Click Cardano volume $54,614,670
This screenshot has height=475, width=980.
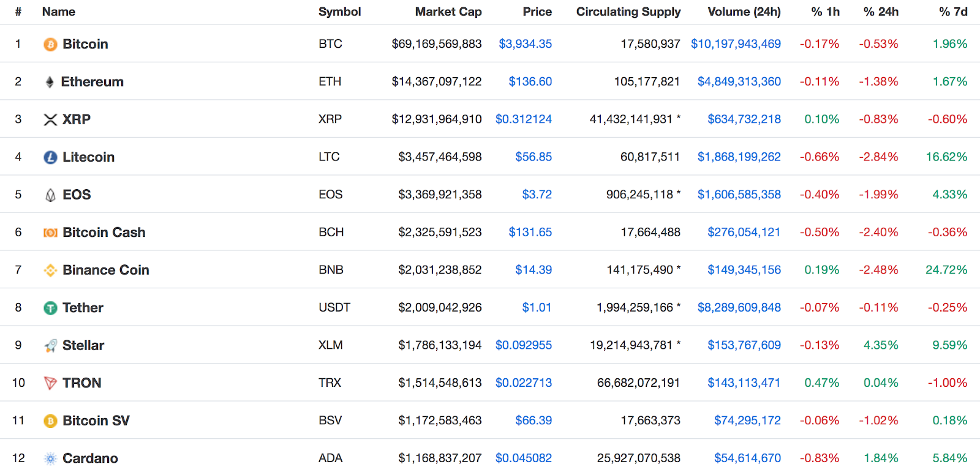[748, 458]
